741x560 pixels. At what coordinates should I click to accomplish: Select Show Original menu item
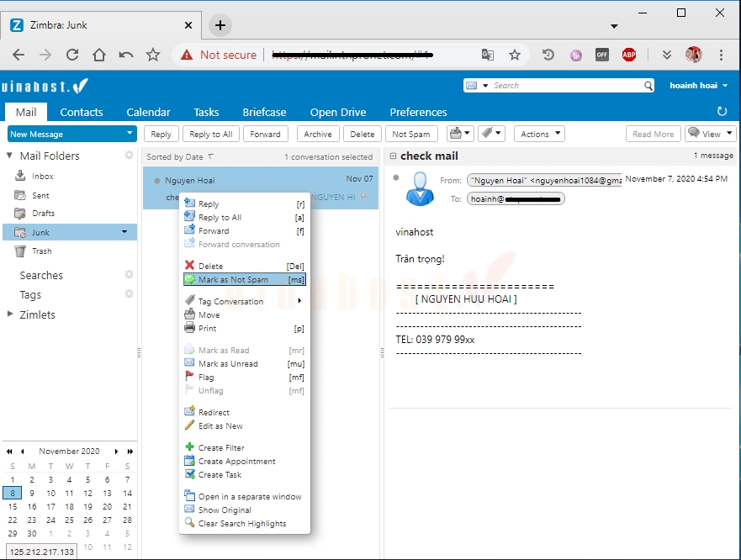244,510
